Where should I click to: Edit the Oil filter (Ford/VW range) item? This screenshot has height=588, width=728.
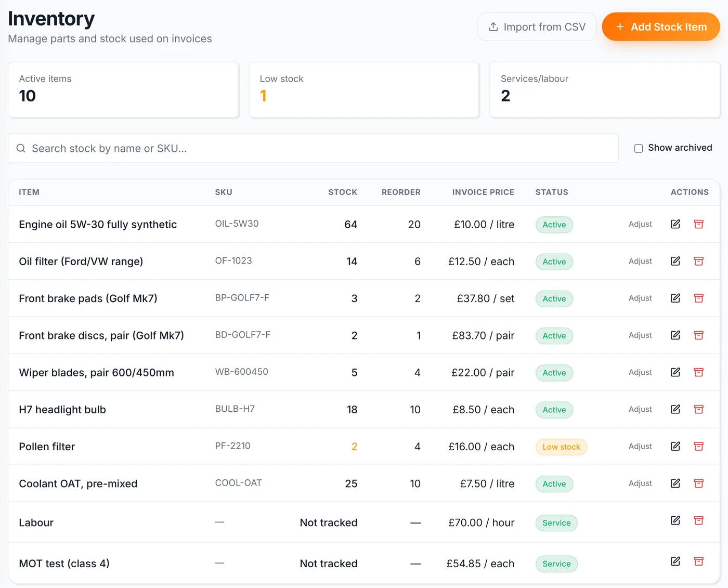pyautogui.click(x=675, y=261)
